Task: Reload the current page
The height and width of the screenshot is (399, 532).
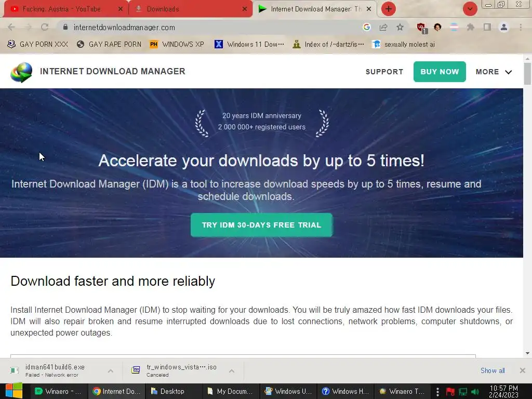Action: point(45,27)
